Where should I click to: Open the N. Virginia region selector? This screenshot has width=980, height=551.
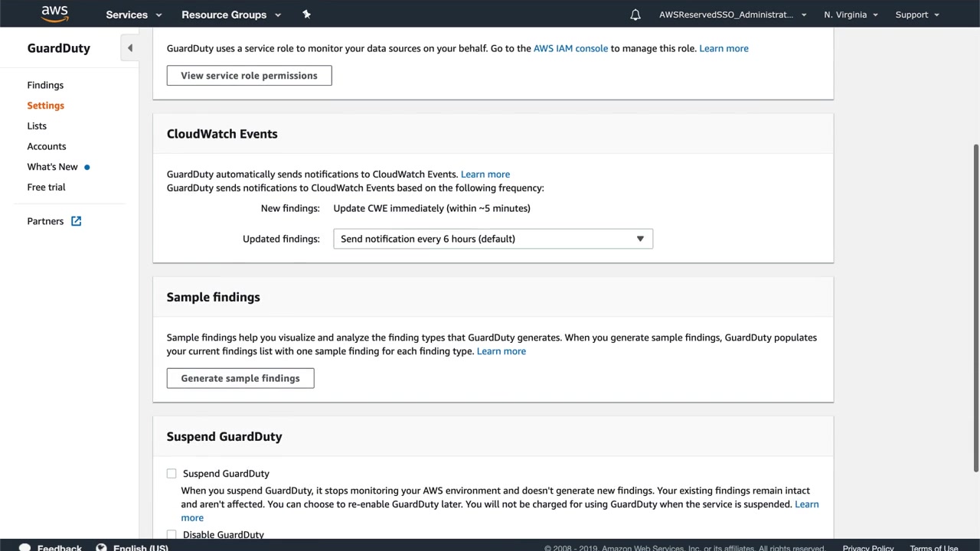coord(851,15)
